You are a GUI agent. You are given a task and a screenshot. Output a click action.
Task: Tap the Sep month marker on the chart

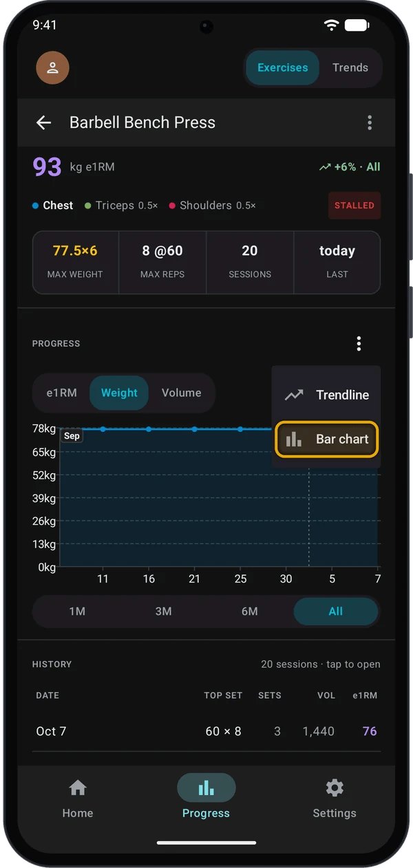[x=72, y=436]
